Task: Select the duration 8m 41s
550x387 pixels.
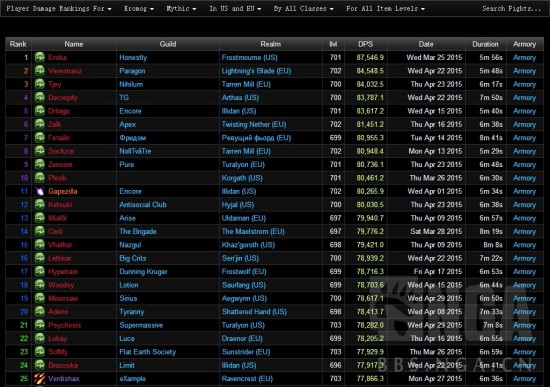Action: [x=491, y=138]
